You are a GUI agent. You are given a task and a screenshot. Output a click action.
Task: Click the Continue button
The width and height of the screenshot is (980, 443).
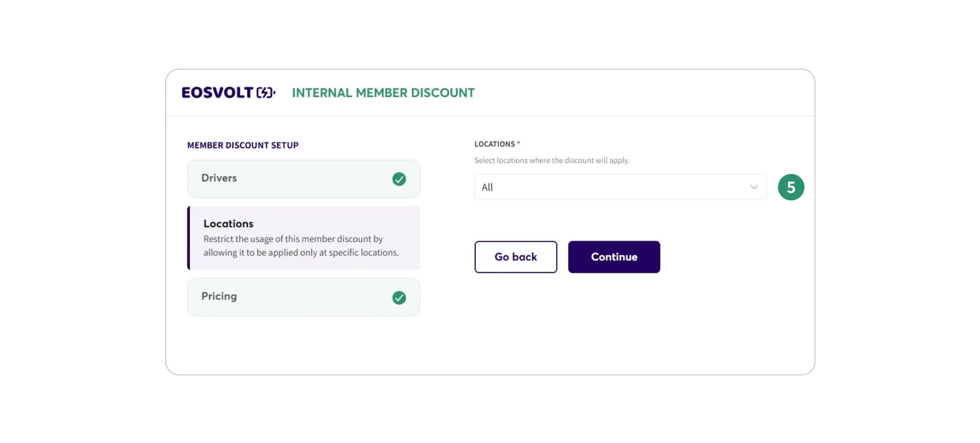tap(614, 257)
